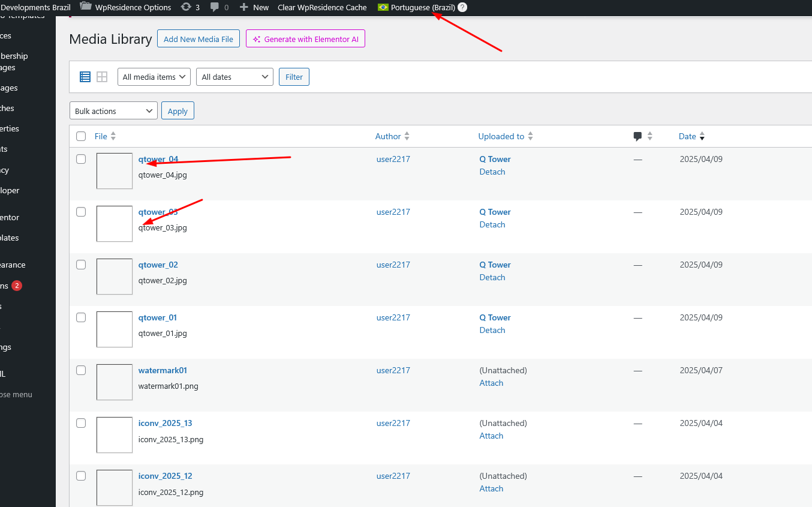This screenshot has height=507, width=812.
Task: Click the iconv_2025_12.png filename text
Action: 171,492
